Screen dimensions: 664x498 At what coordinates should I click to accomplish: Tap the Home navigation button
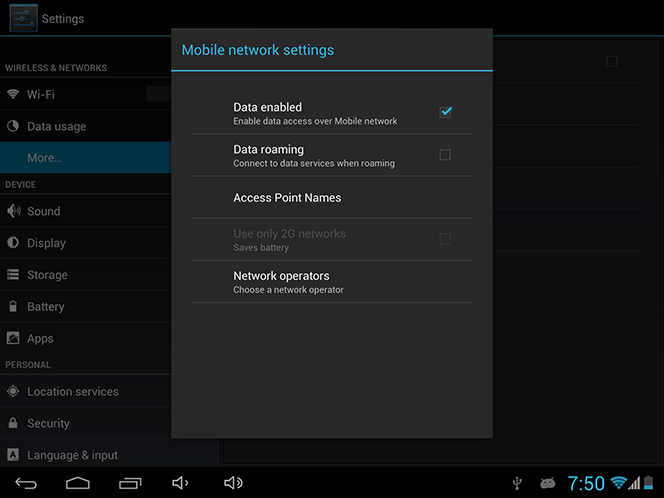pos(78,483)
